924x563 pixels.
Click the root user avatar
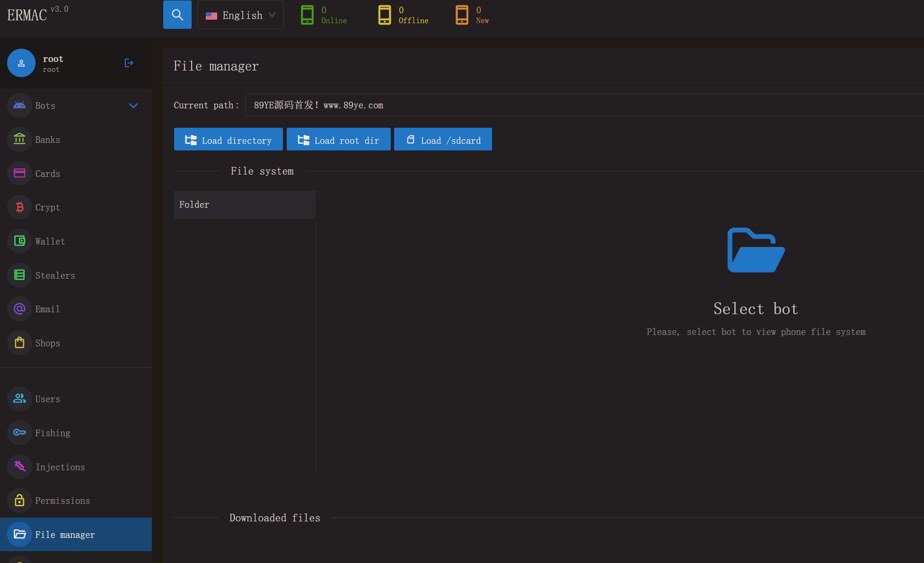pyautogui.click(x=21, y=63)
